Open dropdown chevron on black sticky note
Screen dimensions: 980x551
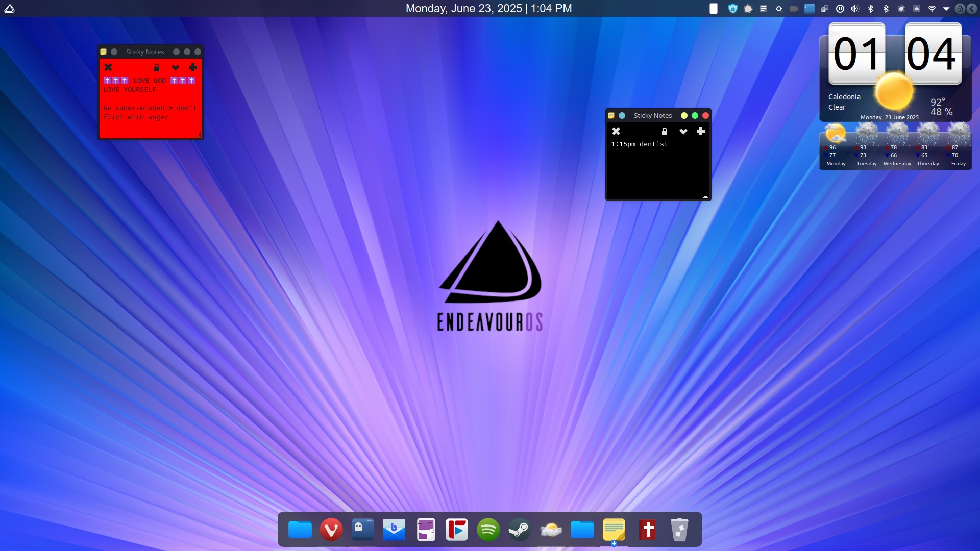pos(683,132)
